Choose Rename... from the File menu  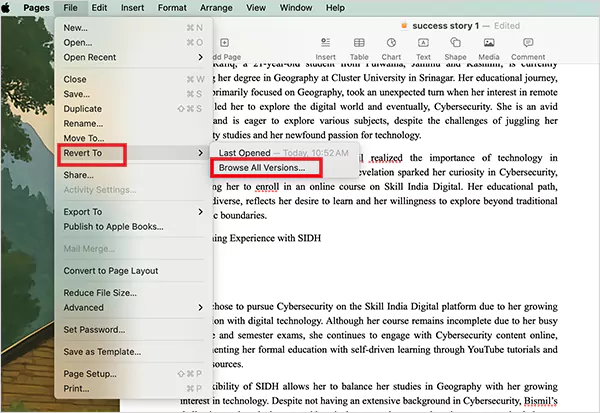pos(133,124)
